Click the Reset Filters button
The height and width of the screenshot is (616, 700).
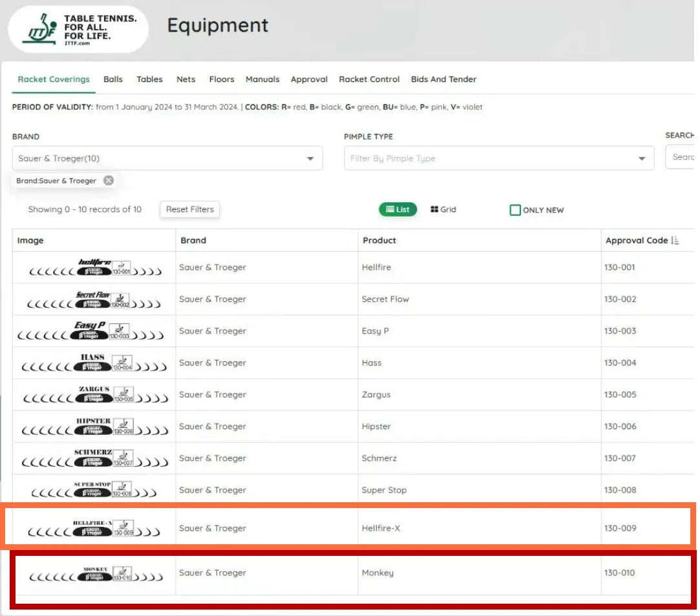point(189,209)
